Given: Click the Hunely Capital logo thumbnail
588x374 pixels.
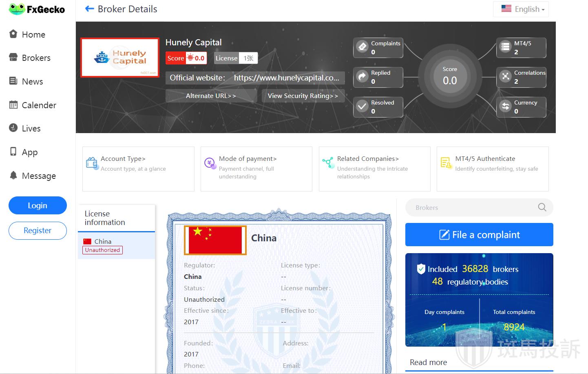Looking at the screenshot, I should [120, 58].
